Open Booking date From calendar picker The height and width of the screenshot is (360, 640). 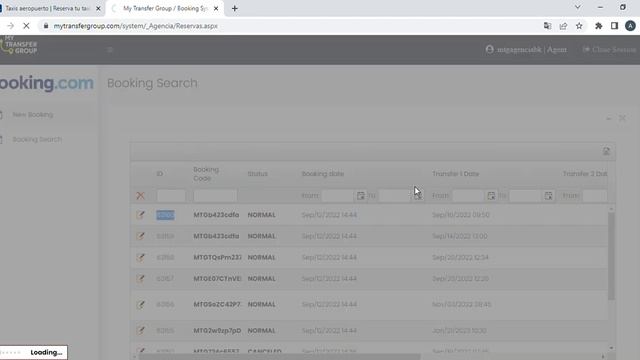tap(360, 196)
